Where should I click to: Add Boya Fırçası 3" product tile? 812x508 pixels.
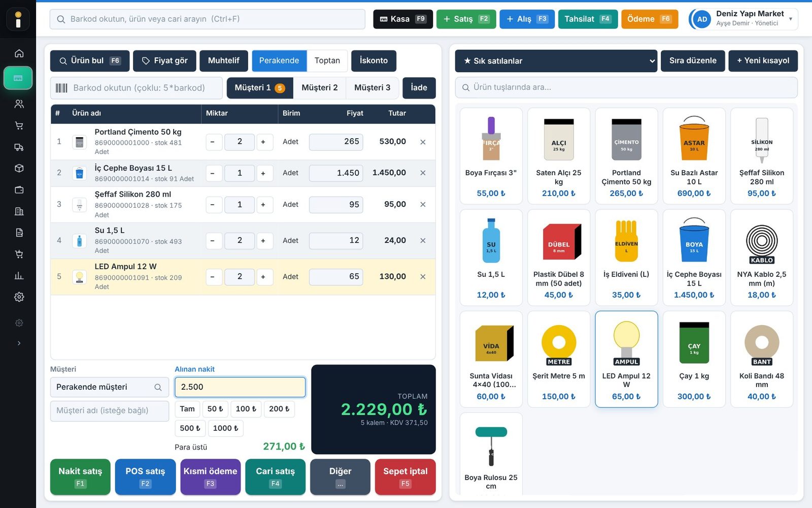coord(491,156)
